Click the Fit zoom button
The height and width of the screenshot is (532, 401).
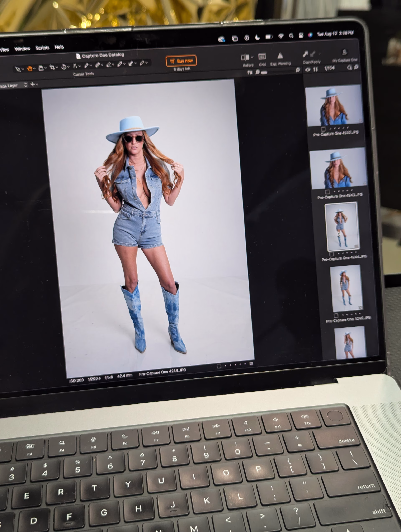coord(250,72)
